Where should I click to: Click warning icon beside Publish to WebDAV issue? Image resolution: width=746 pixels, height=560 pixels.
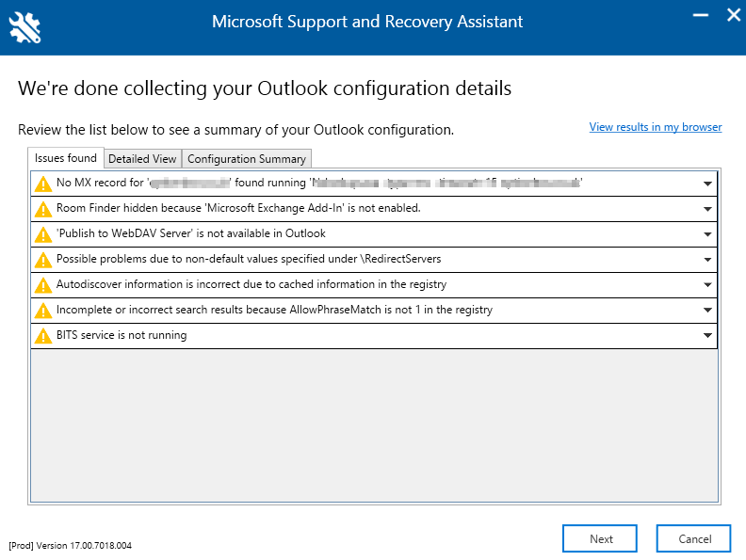43,234
